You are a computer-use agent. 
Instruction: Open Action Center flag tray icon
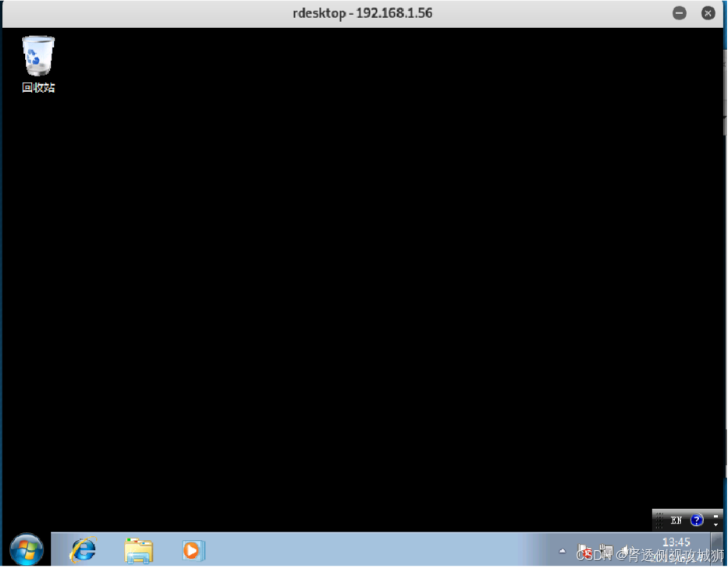tap(584, 551)
